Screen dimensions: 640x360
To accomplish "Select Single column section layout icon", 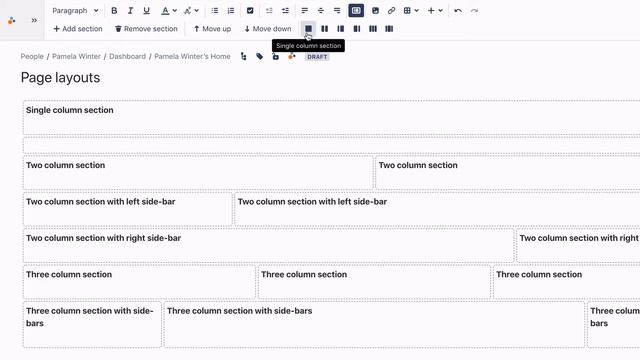I will tap(309, 29).
